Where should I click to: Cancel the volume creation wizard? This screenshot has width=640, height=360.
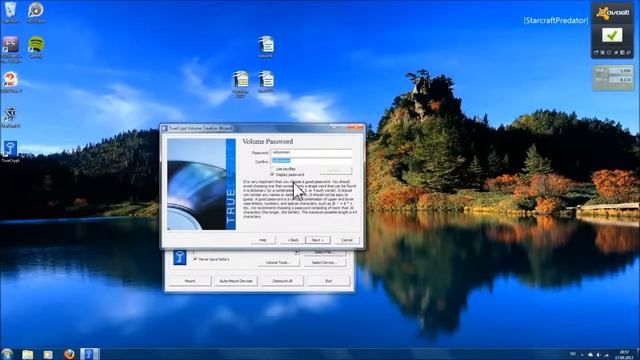click(x=347, y=240)
